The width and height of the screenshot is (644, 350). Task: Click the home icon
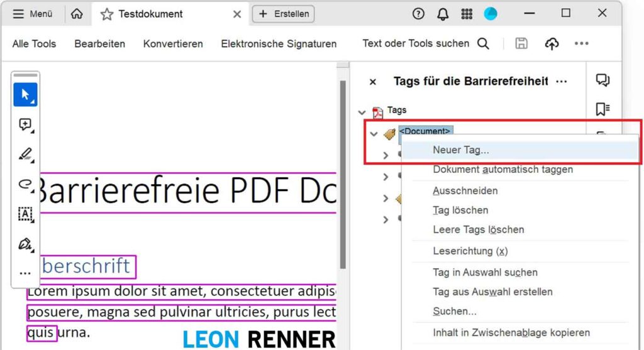(77, 14)
